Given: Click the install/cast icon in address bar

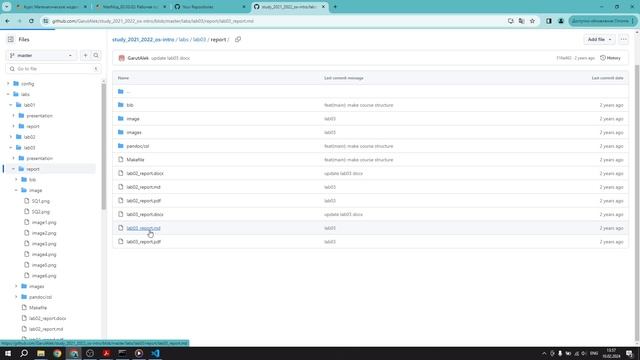Looking at the screenshot, I should click(511, 21).
